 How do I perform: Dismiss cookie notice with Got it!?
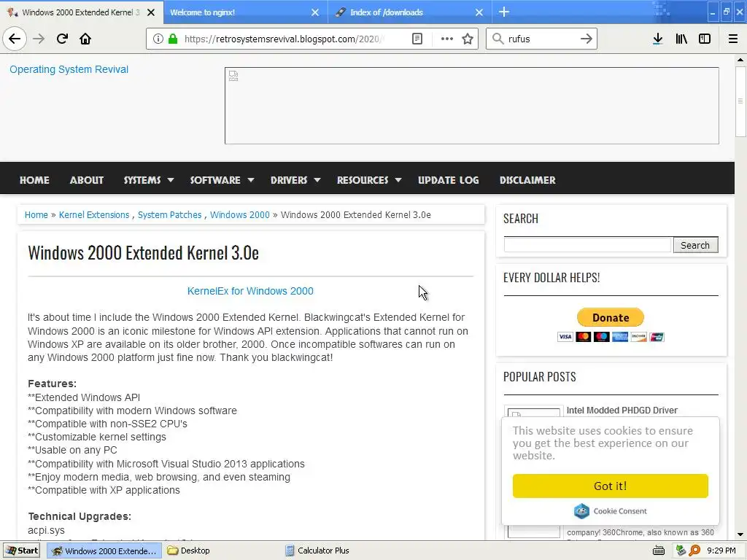(611, 486)
